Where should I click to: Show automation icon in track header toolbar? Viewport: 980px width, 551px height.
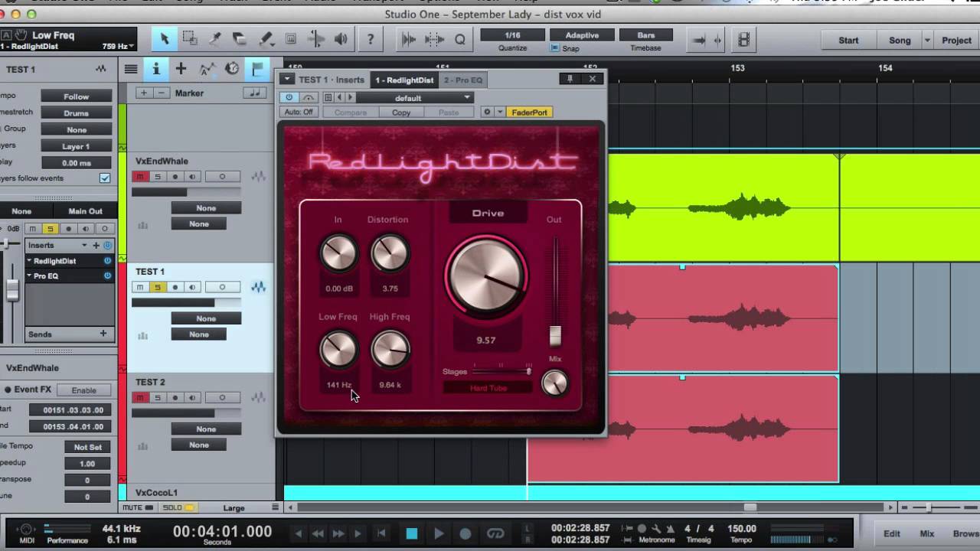(207, 69)
